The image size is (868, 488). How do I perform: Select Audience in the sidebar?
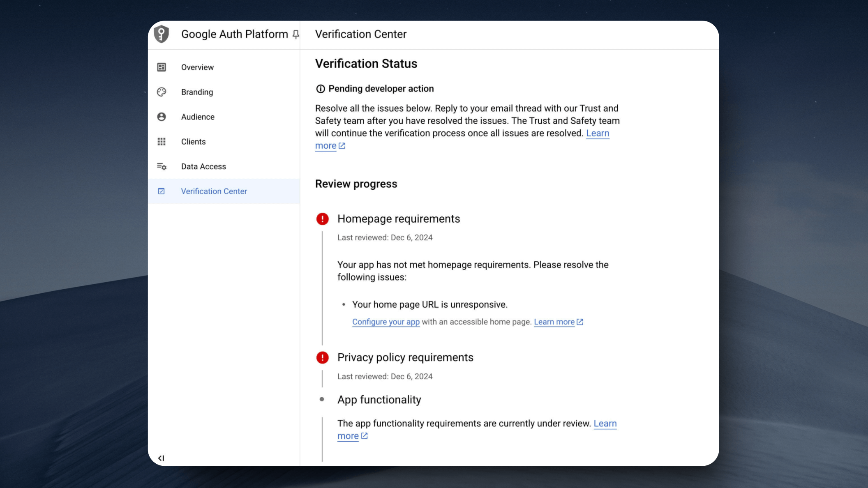[198, 117]
